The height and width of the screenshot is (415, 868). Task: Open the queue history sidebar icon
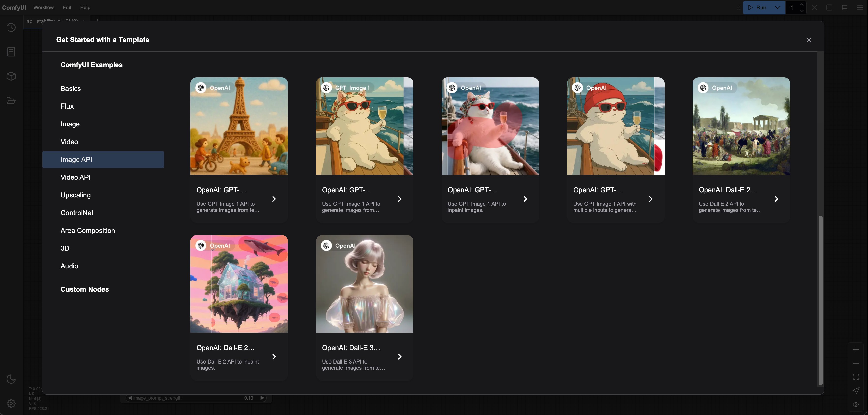pyautogui.click(x=11, y=27)
